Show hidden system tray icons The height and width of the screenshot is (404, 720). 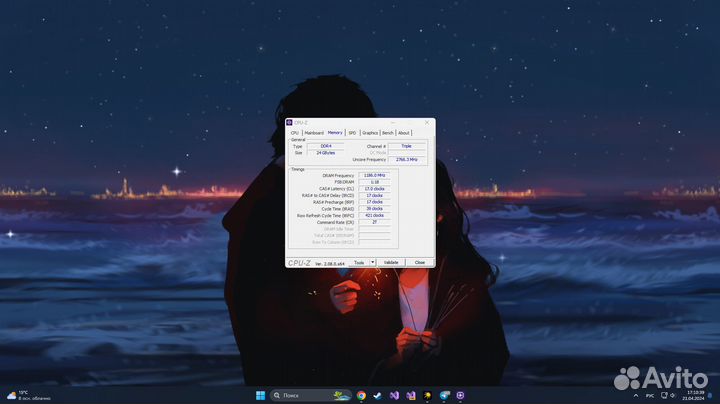[636, 395]
